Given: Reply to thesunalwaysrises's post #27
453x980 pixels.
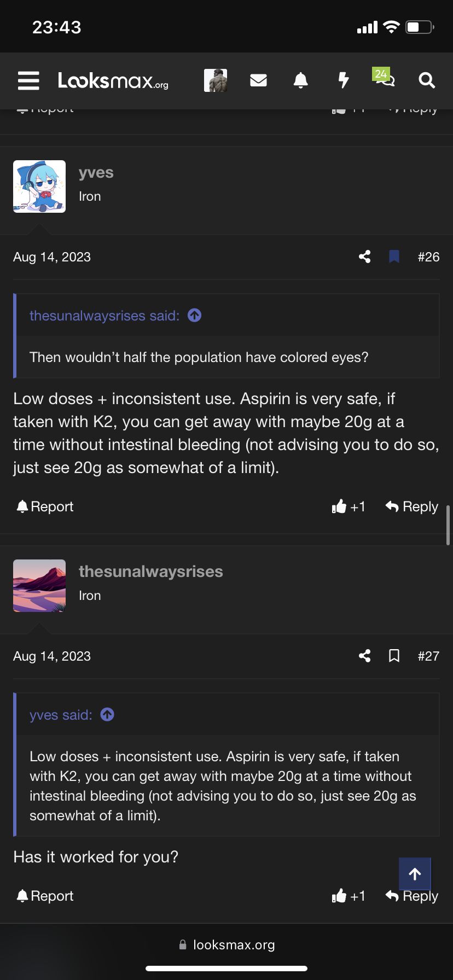Looking at the screenshot, I should click(x=412, y=896).
